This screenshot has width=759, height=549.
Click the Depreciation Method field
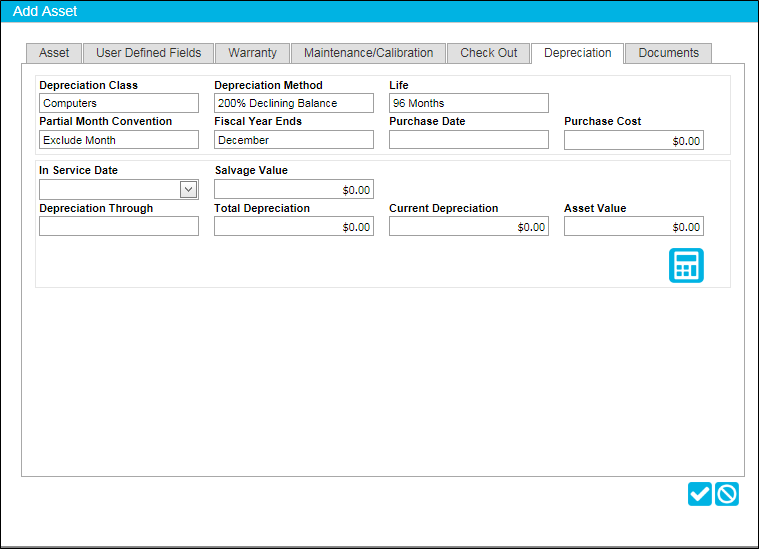tap(294, 103)
